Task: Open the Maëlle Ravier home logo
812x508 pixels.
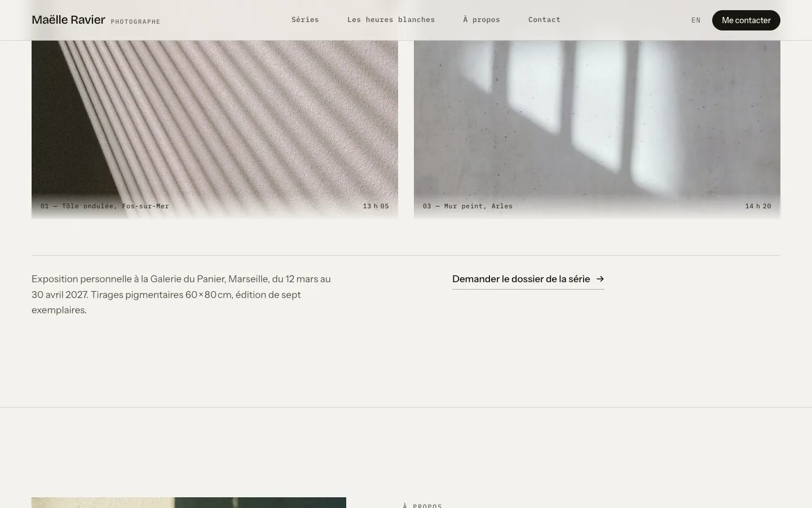Action: pyautogui.click(x=68, y=20)
